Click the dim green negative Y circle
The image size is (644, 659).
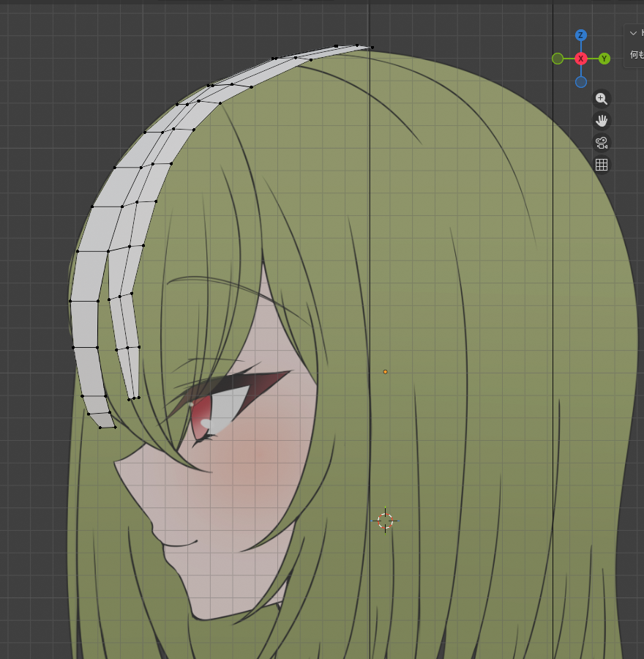click(x=558, y=59)
